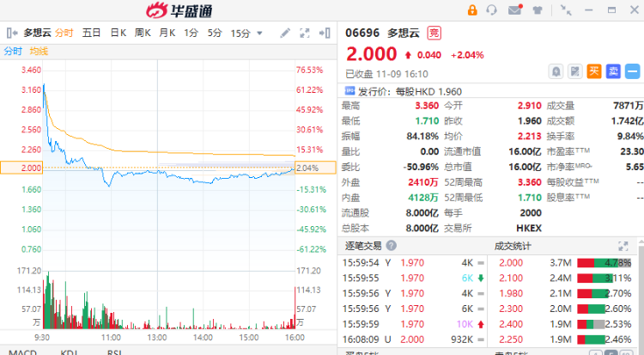Click the 13:00 time axis label
The width and height of the screenshot is (644, 355).
(x=157, y=338)
